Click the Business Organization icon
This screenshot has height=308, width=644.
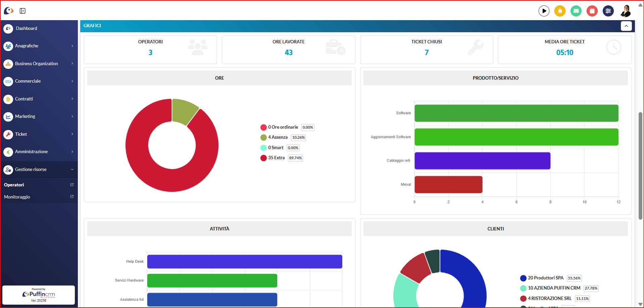point(8,63)
